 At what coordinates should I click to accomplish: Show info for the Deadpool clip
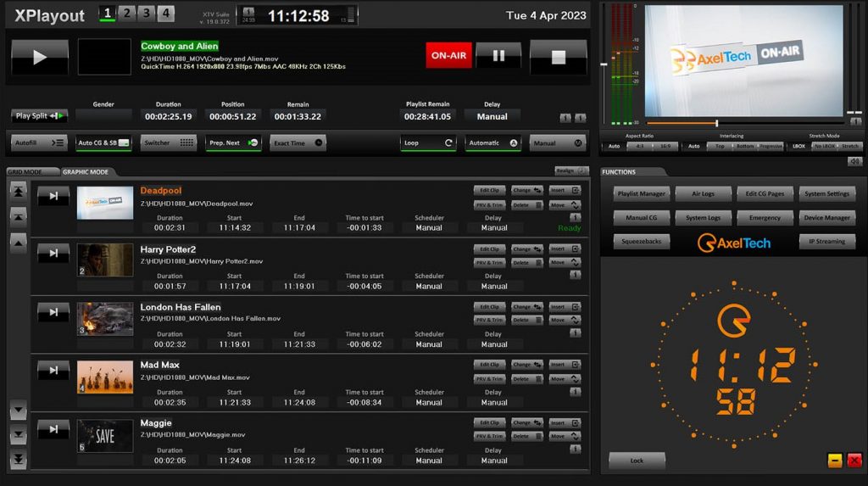coord(576,217)
